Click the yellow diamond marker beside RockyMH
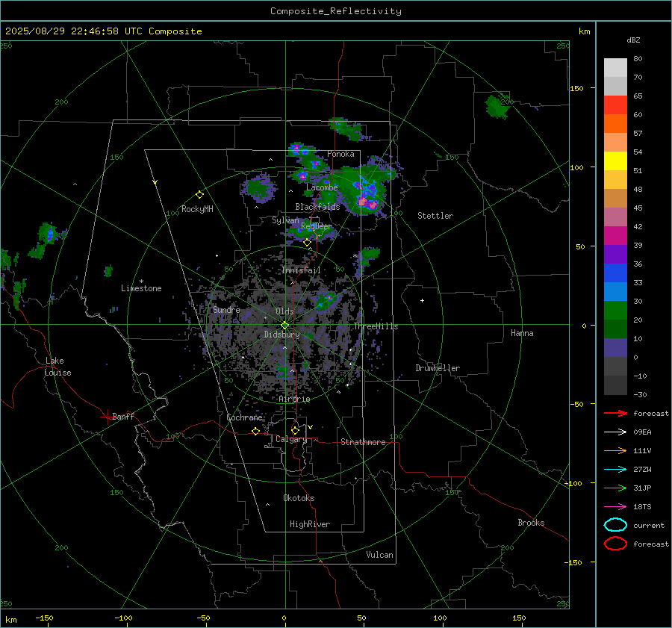The height and width of the screenshot is (628, 672). point(199,195)
